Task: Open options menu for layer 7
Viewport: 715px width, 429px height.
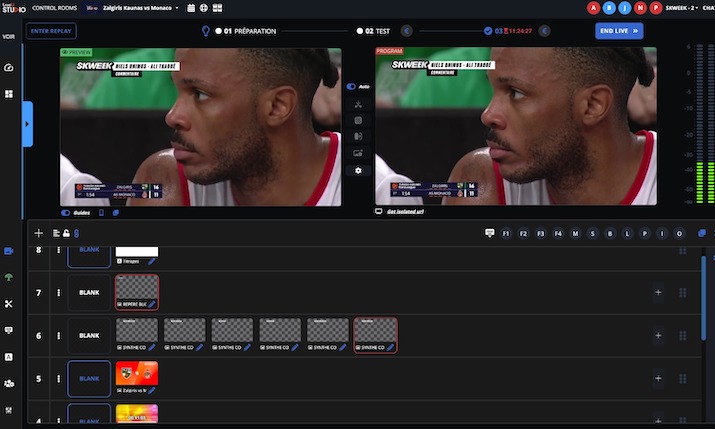Action: 59,293
